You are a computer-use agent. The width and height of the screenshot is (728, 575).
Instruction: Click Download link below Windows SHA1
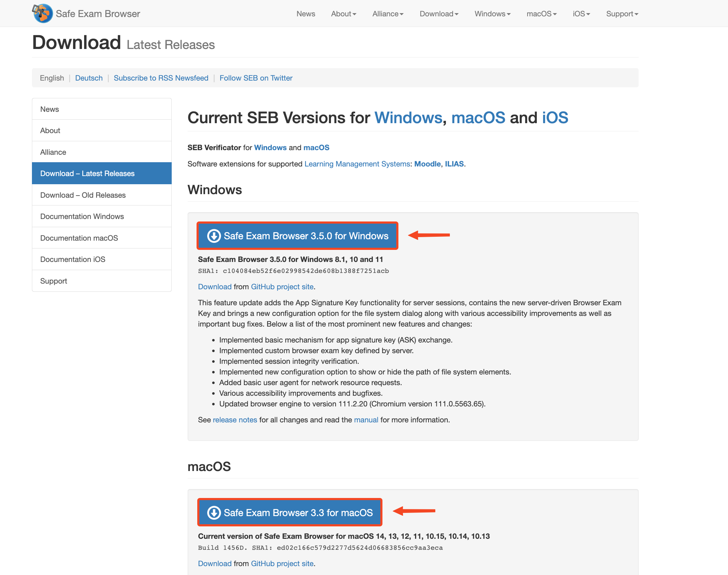(x=215, y=287)
